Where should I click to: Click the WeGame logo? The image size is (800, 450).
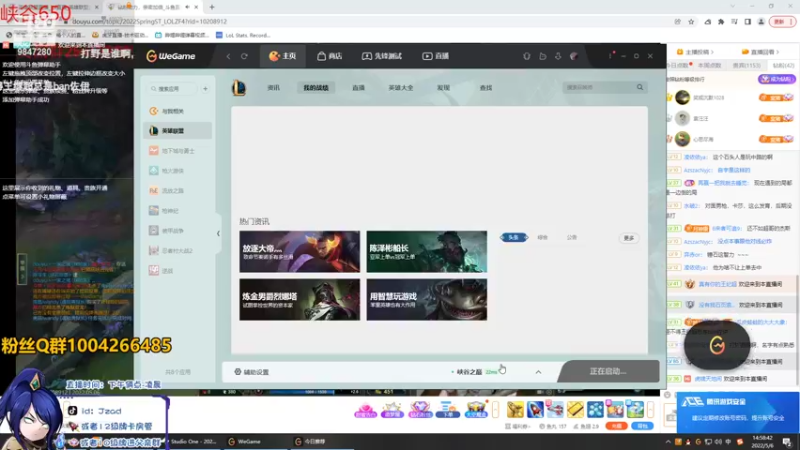click(171, 56)
